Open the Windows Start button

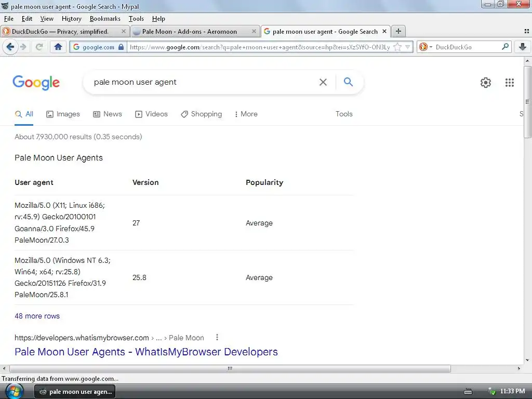14,391
